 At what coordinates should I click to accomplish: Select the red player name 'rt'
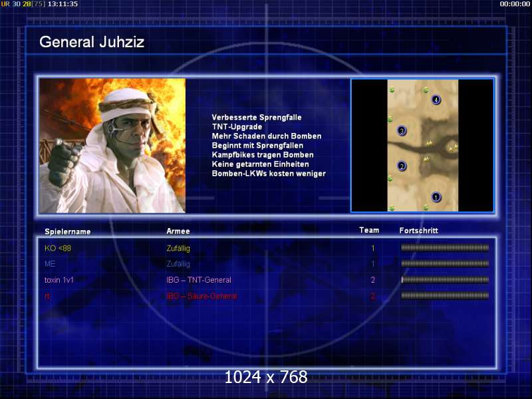pyautogui.click(x=47, y=296)
